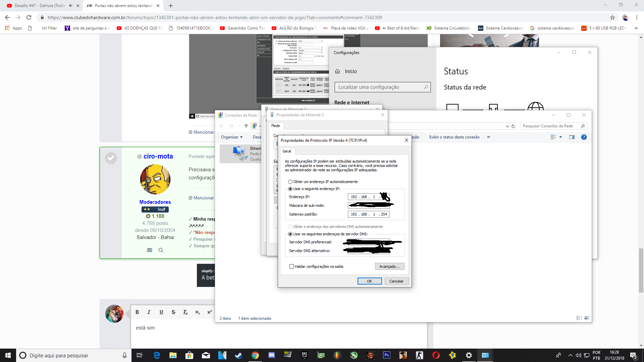Click the browser page vertical scrollbar

[641, 271]
